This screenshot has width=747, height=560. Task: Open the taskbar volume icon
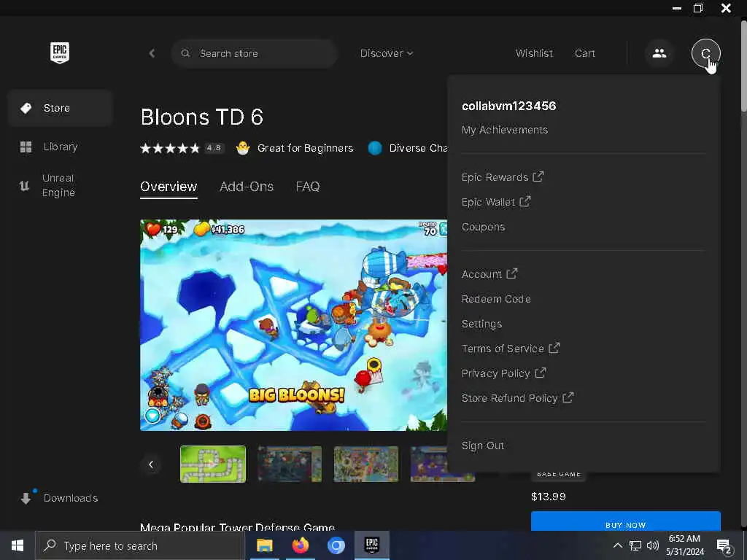pyautogui.click(x=653, y=545)
